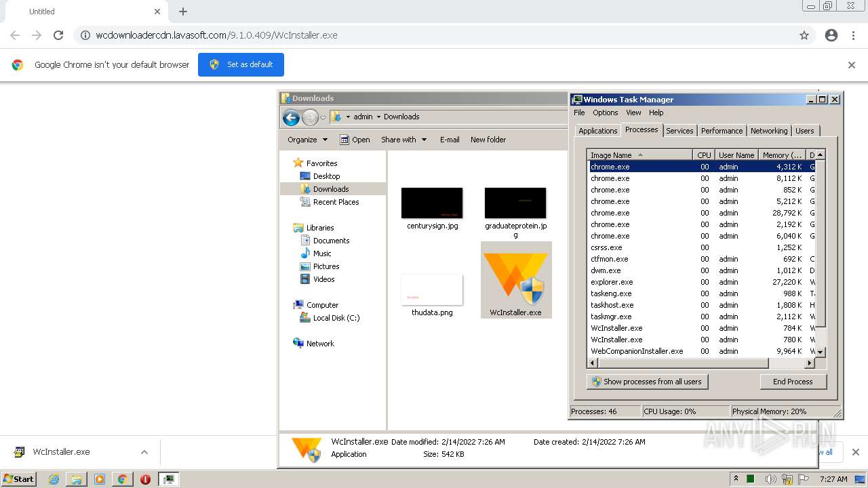
Task: Open Local Disk (C:) in the tree
Action: 336,318
